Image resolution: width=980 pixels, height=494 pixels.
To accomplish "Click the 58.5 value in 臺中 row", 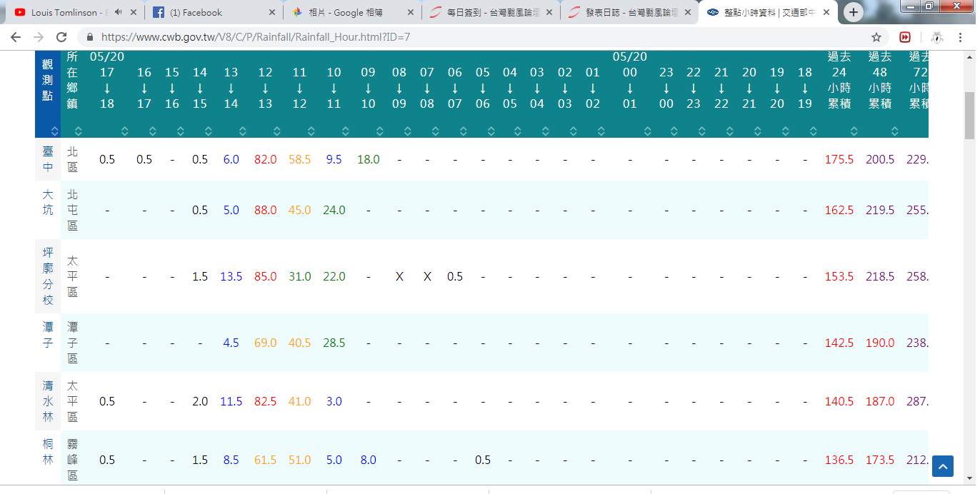I will click(x=299, y=159).
